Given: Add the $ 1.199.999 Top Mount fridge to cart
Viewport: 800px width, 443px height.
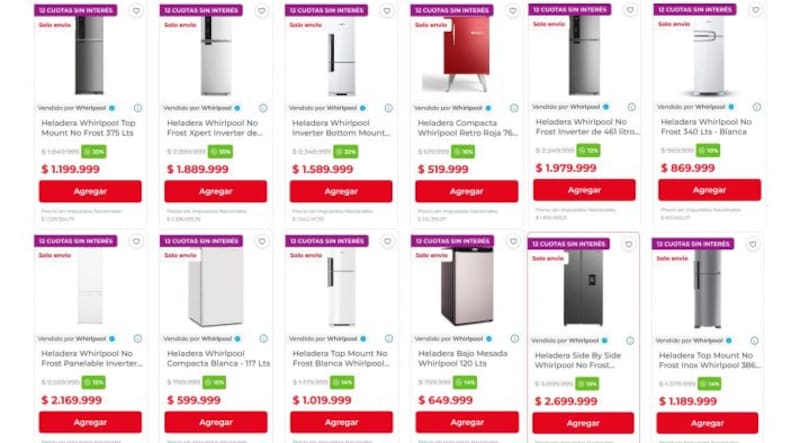Looking at the screenshot, I should click(90, 191).
